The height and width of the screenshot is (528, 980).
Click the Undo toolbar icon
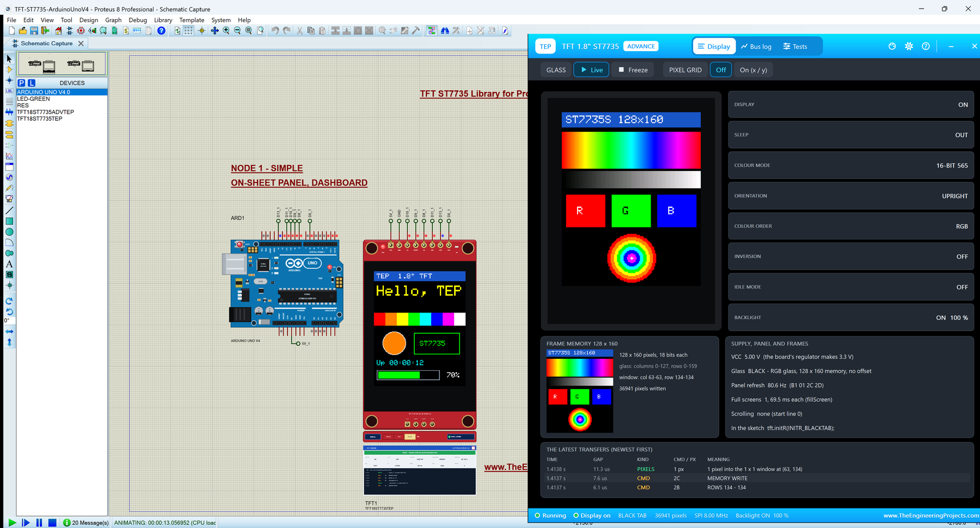(275, 31)
